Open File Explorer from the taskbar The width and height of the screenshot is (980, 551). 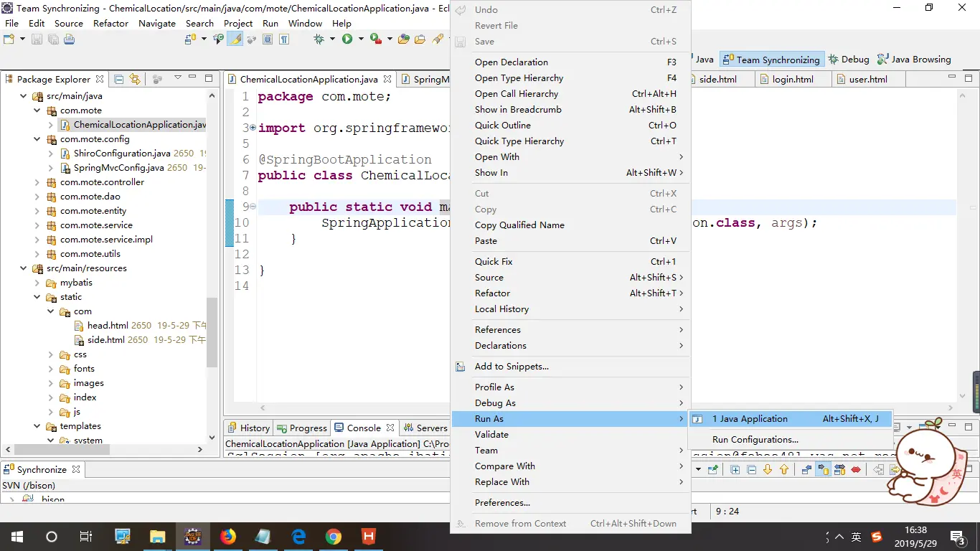(158, 537)
